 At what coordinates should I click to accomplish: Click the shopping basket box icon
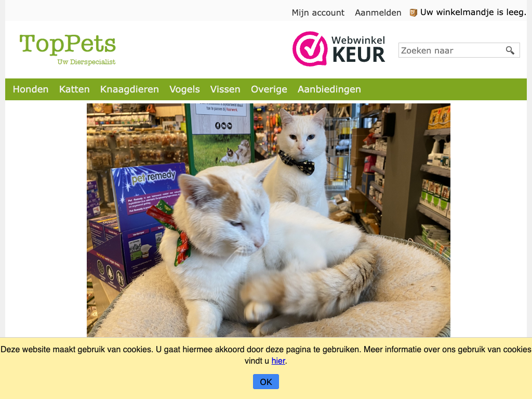pyautogui.click(x=413, y=13)
